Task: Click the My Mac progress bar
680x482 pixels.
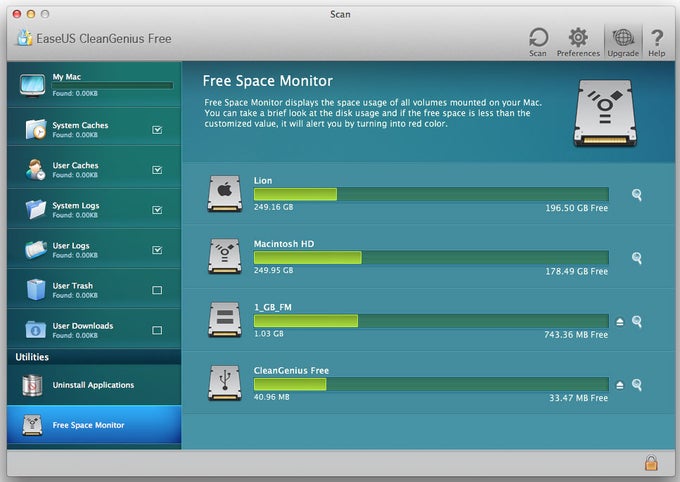Action: (112, 85)
